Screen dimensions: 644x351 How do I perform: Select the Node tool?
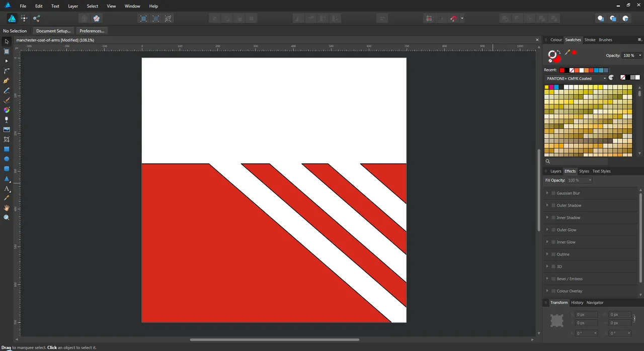click(7, 61)
